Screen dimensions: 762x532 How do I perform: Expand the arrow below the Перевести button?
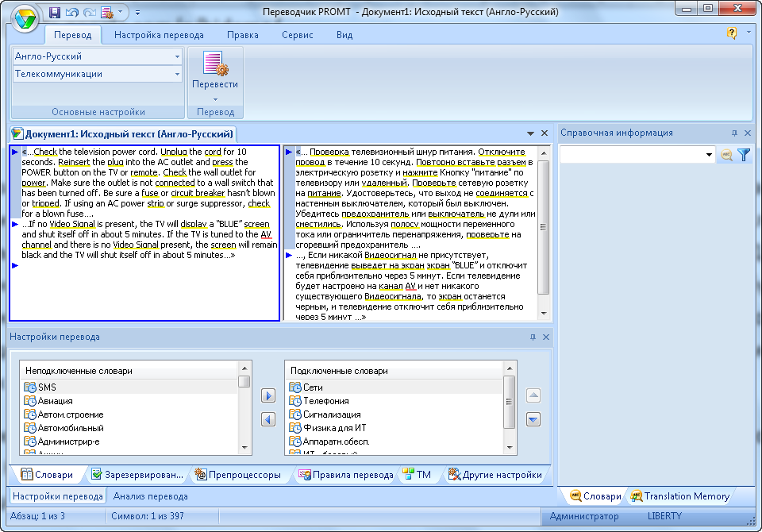[x=215, y=99]
